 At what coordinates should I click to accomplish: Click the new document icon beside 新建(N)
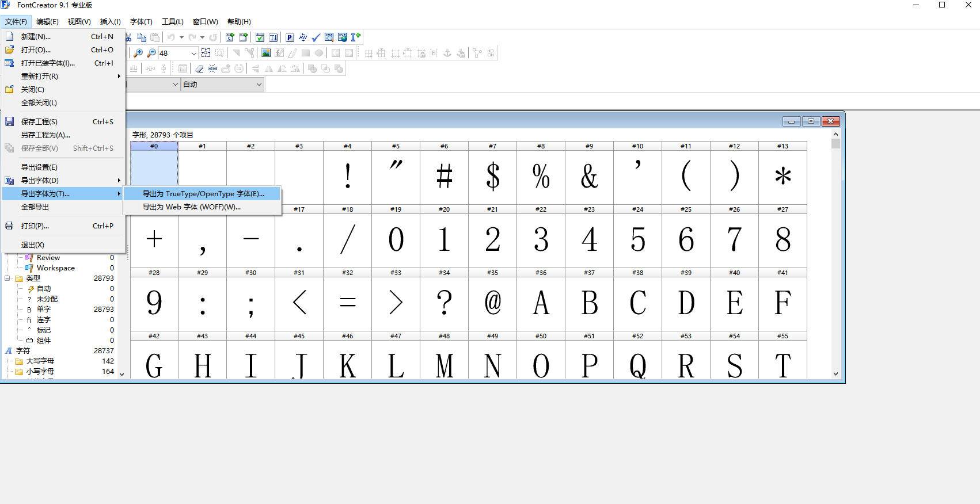click(9, 36)
